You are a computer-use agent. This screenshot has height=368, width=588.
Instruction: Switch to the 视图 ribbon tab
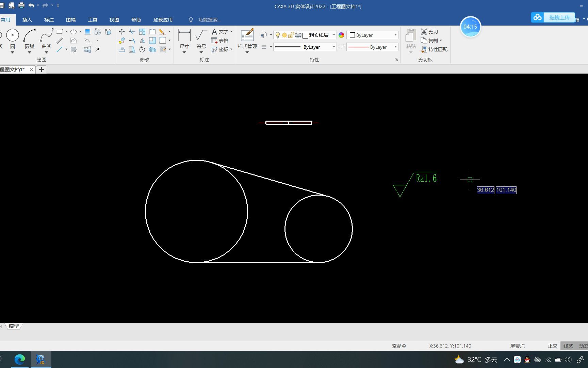click(114, 20)
